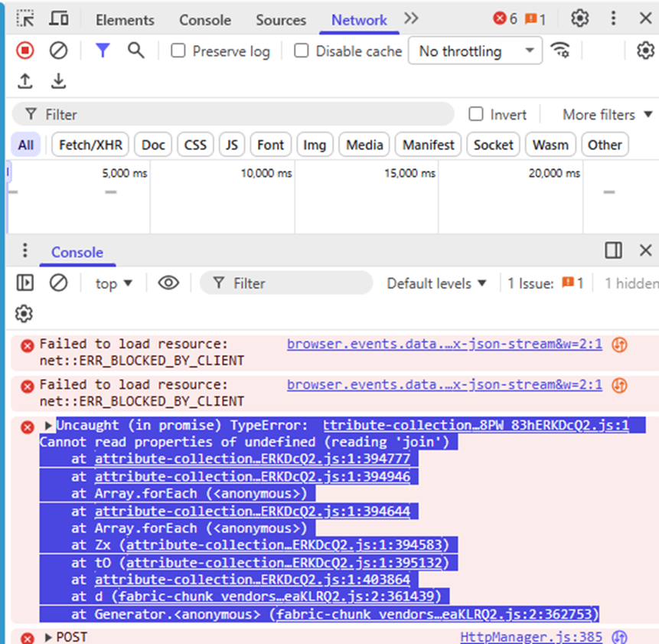Filter by Fetch/XHR requests
The image size is (659, 644).
pyautogui.click(x=90, y=145)
